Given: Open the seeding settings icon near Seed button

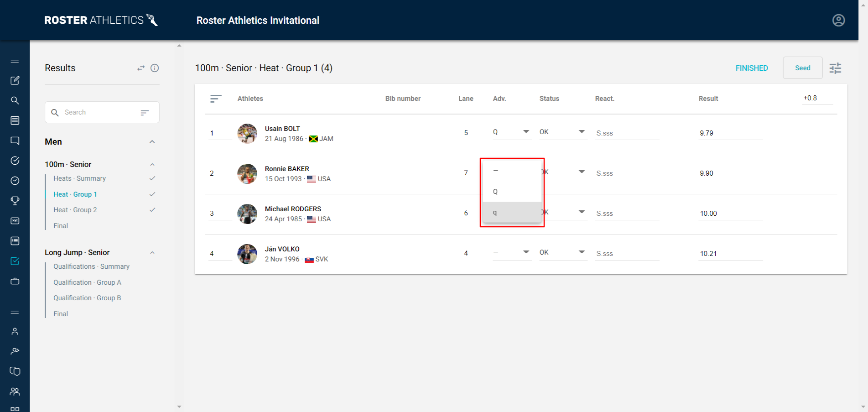Looking at the screenshot, I should [x=835, y=68].
